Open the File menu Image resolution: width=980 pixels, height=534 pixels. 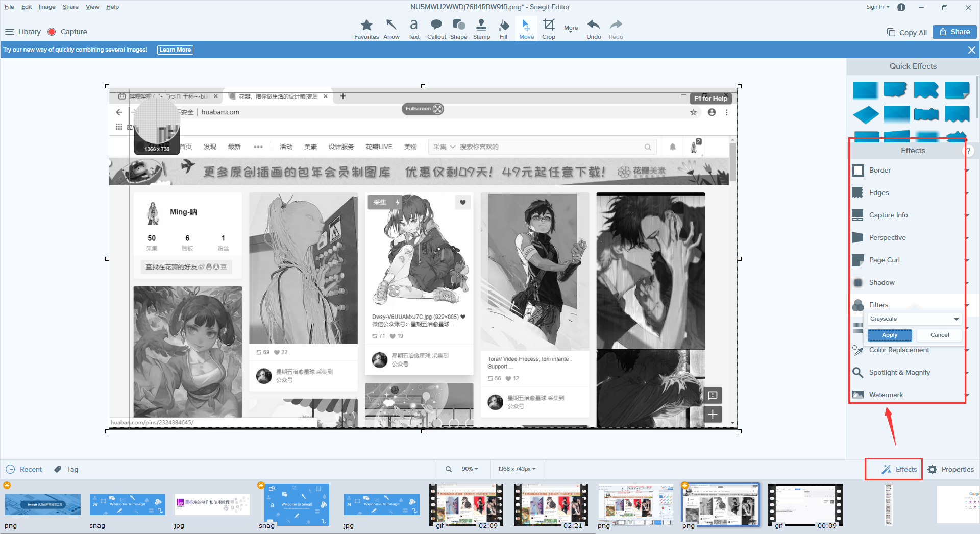click(x=9, y=7)
